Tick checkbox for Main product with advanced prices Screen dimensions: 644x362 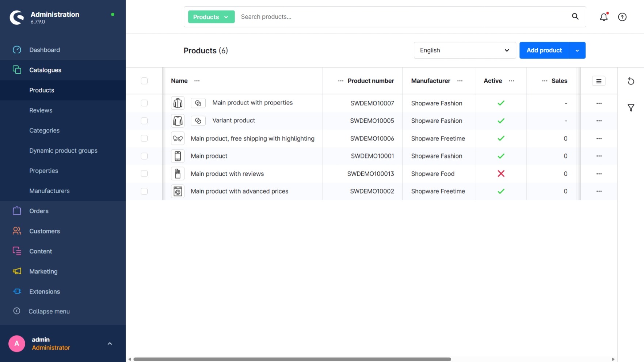(144, 191)
